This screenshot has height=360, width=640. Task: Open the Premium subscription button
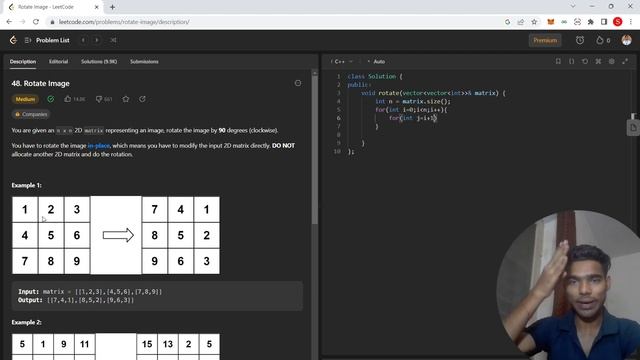545,40
